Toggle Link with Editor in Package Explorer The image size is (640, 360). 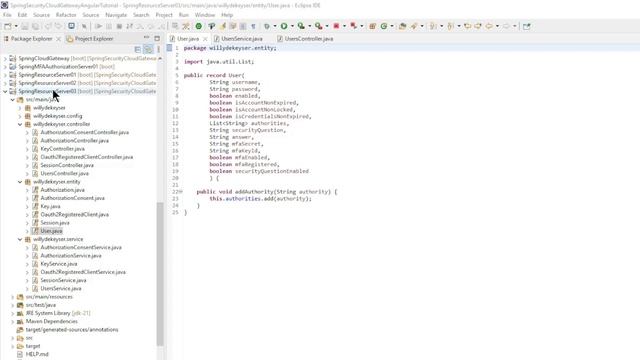point(148,49)
